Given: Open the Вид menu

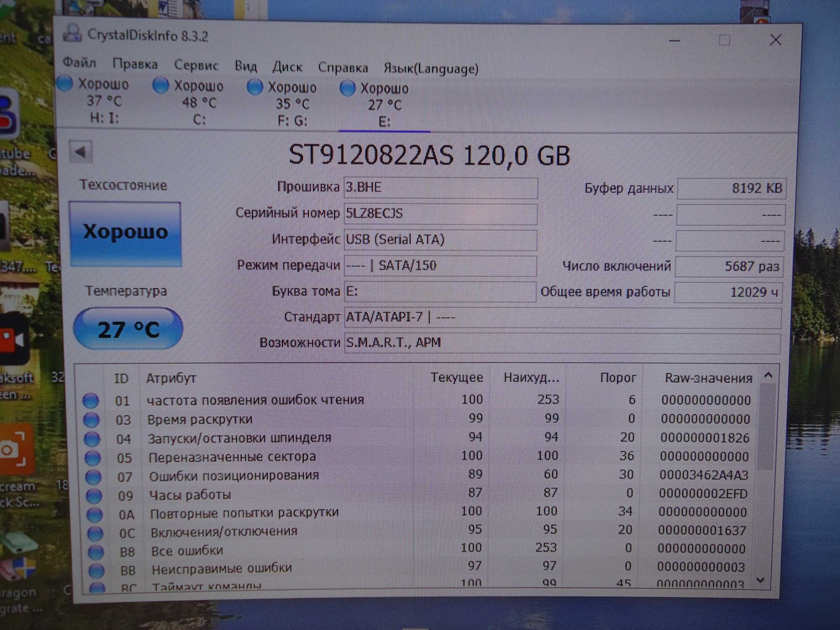Looking at the screenshot, I should click(x=246, y=66).
